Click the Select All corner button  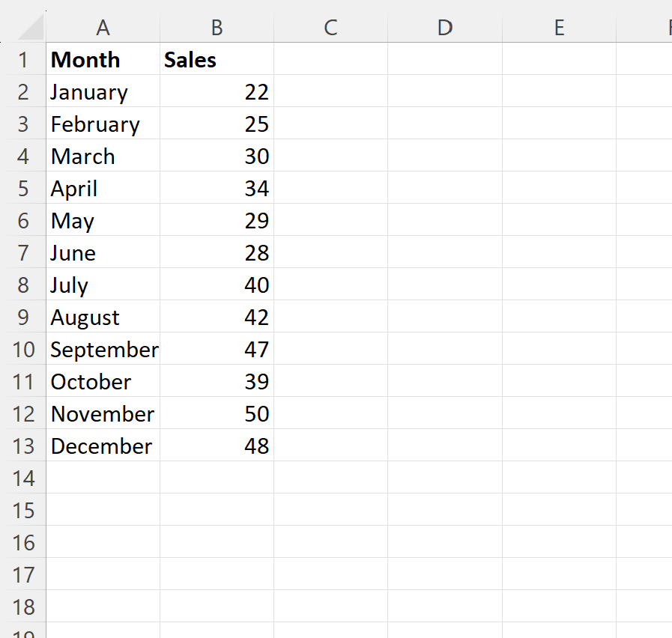click(30, 27)
